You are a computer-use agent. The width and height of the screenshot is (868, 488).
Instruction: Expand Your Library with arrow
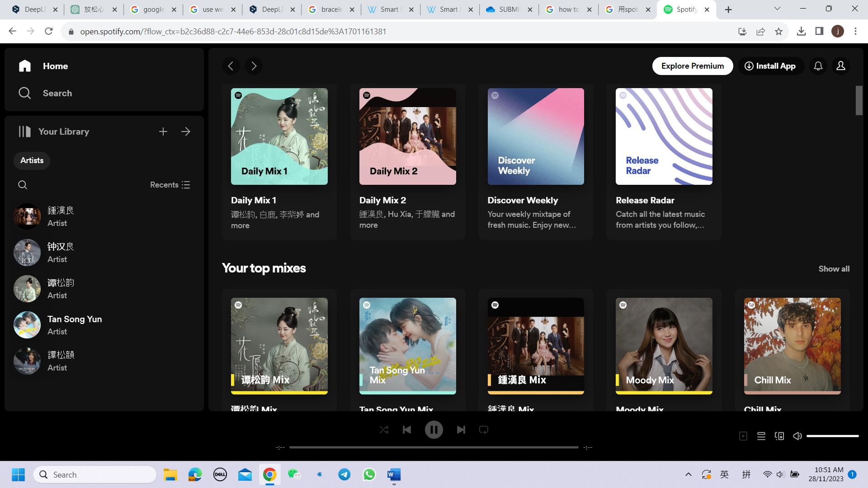point(186,131)
